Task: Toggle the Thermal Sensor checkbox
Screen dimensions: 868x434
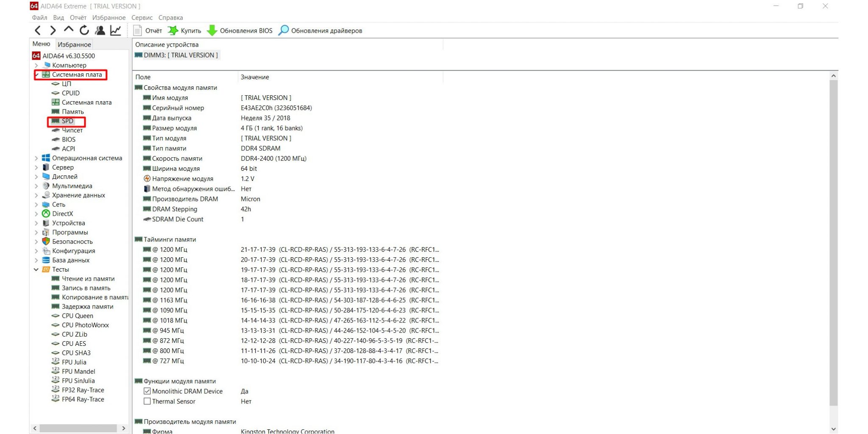Action: pos(147,401)
